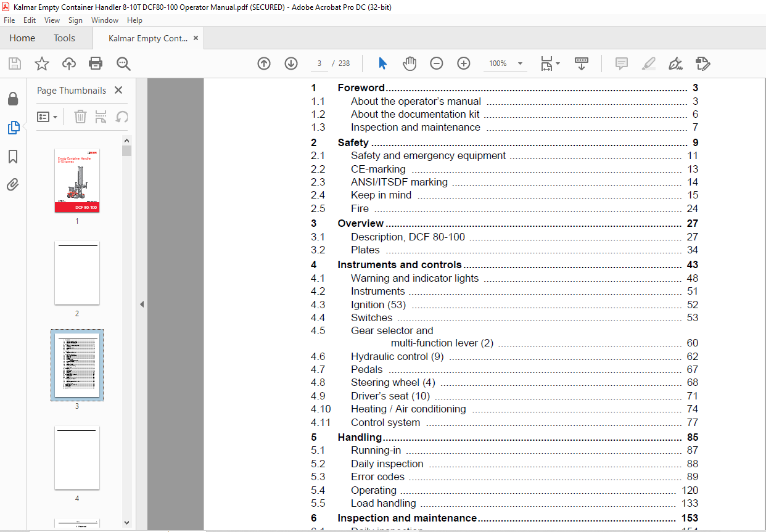Open the thumbnails options menu dropdown

pyautogui.click(x=47, y=117)
